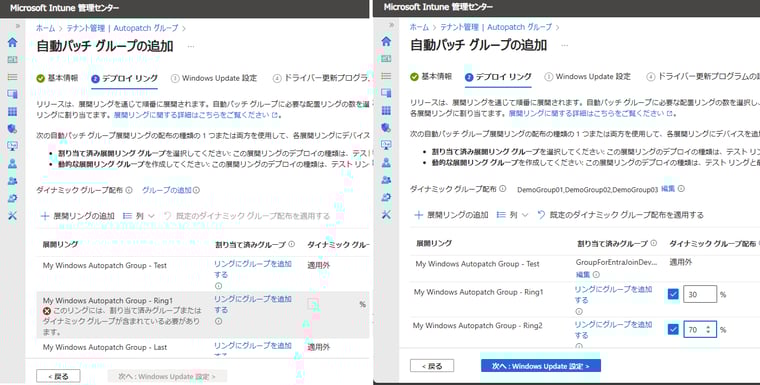Viewport: 760px width, 385px height.
Task: Select Windows Update 設定 tab, right window
Action: pos(587,77)
